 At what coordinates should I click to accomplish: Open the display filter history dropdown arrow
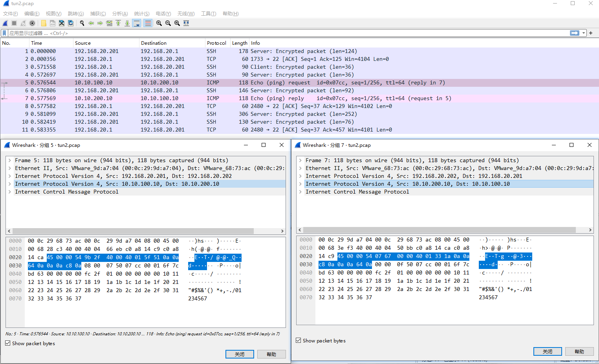click(x=584, y=33)
